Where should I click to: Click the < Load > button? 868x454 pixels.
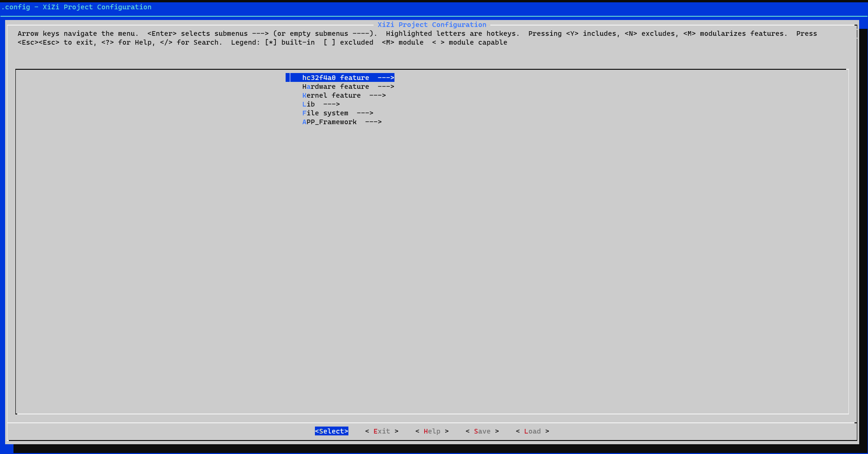coord(533,431)
